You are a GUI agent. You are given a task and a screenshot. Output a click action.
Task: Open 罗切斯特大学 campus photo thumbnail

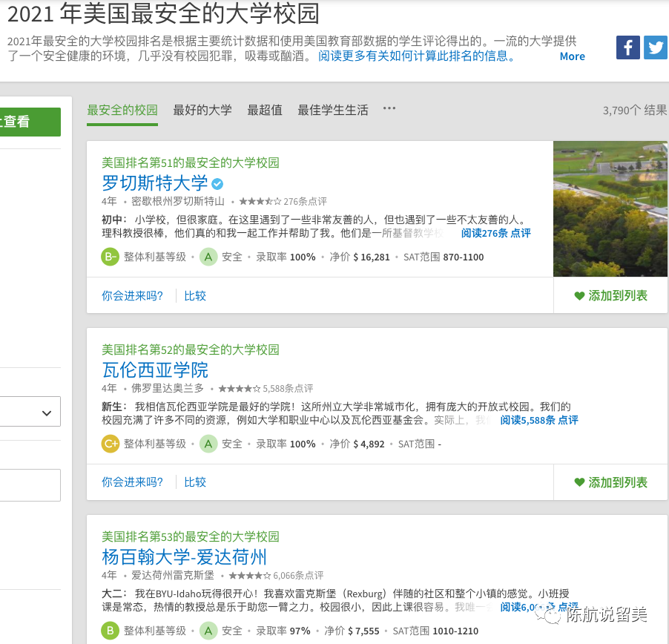pyautogui.click(x=610, y=208)
